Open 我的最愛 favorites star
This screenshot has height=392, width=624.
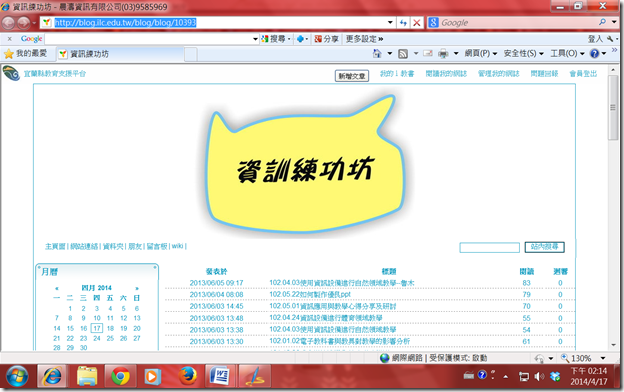click(x=25, y=53)
